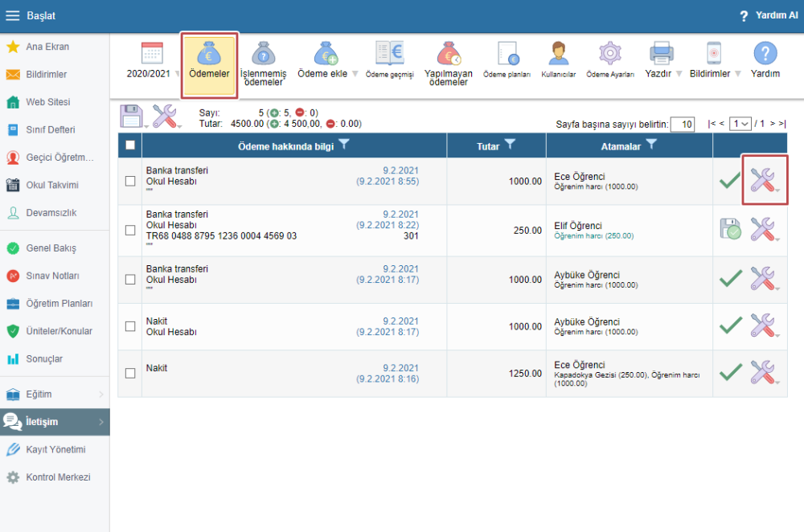Open the Yardım question mark icon
Screen dimensions: 804x532
tap(765, 53)
